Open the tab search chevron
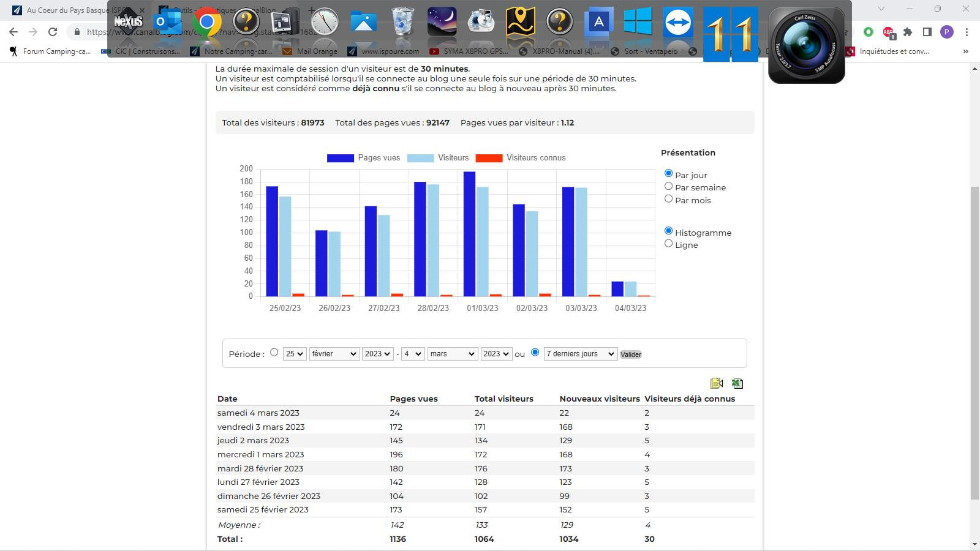 [x=881, y=9]
